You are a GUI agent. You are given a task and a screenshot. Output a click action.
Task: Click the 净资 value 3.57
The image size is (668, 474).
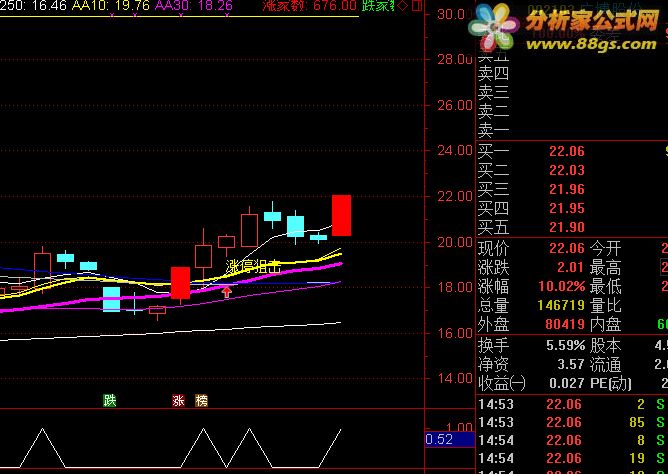coord(570,365)
